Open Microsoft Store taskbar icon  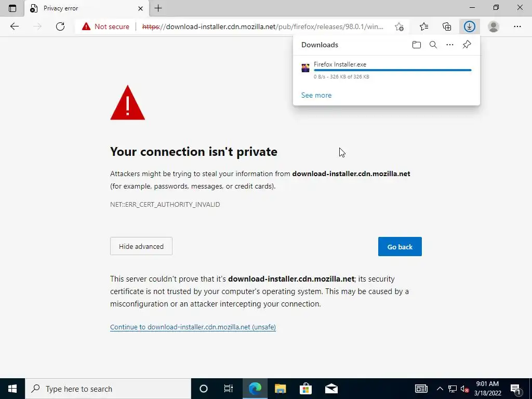(305, 389)
